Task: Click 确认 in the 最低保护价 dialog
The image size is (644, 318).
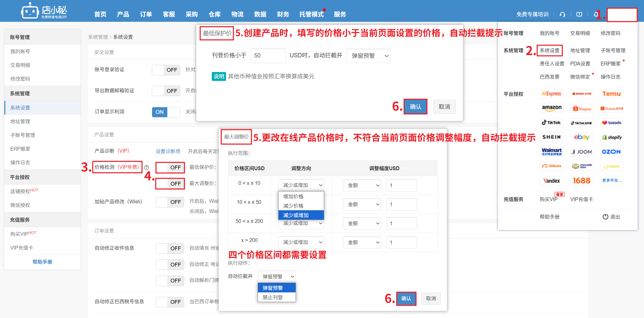Action: point(415,107)
